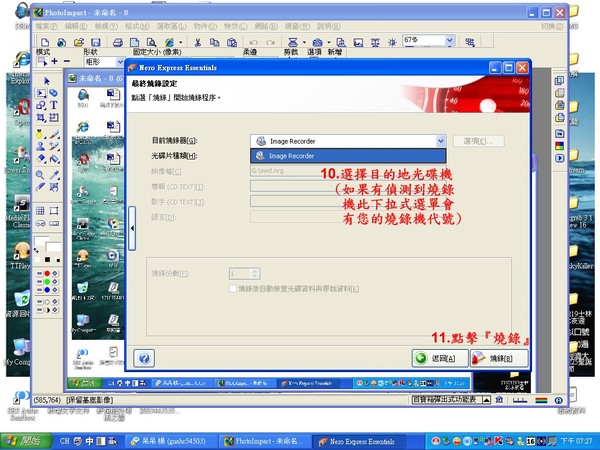Switch to PhotoImpact taskbar button
This screenshot has width=600, height=450.
[267, 441]
